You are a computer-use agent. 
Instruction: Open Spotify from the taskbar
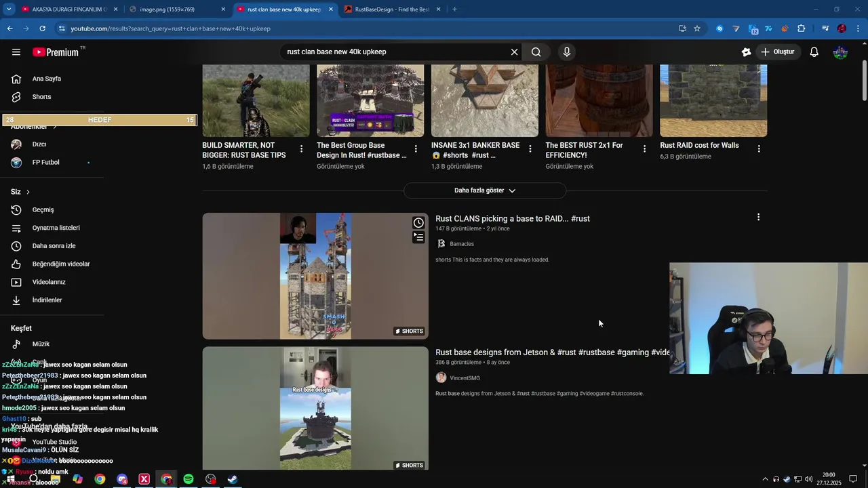189,479
